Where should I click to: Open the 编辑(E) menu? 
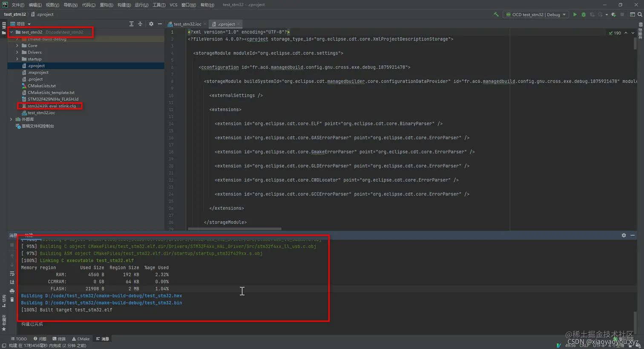[35, 5]
